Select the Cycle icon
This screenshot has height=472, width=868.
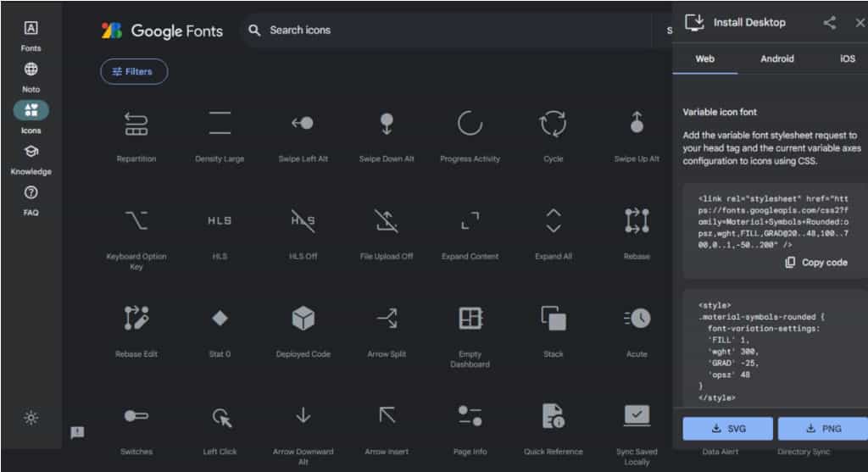point(553,124)
